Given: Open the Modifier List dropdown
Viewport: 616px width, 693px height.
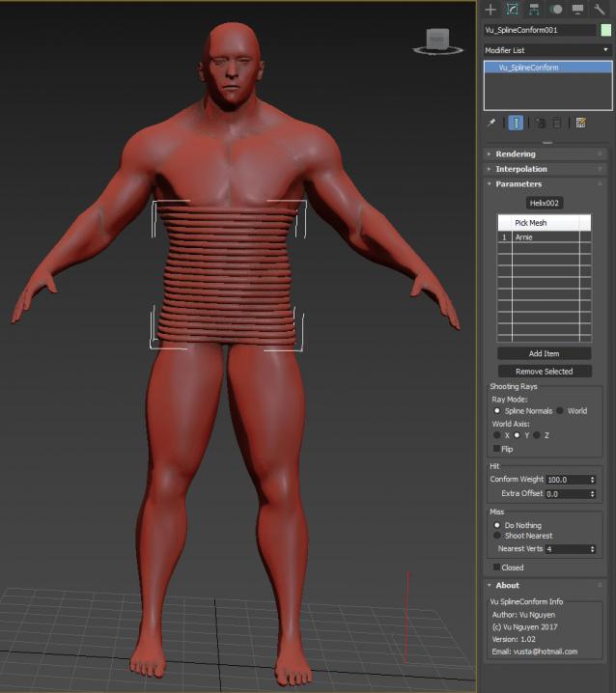Looking at the screenshot, I should pyautogui.click(x=547, y=50).
